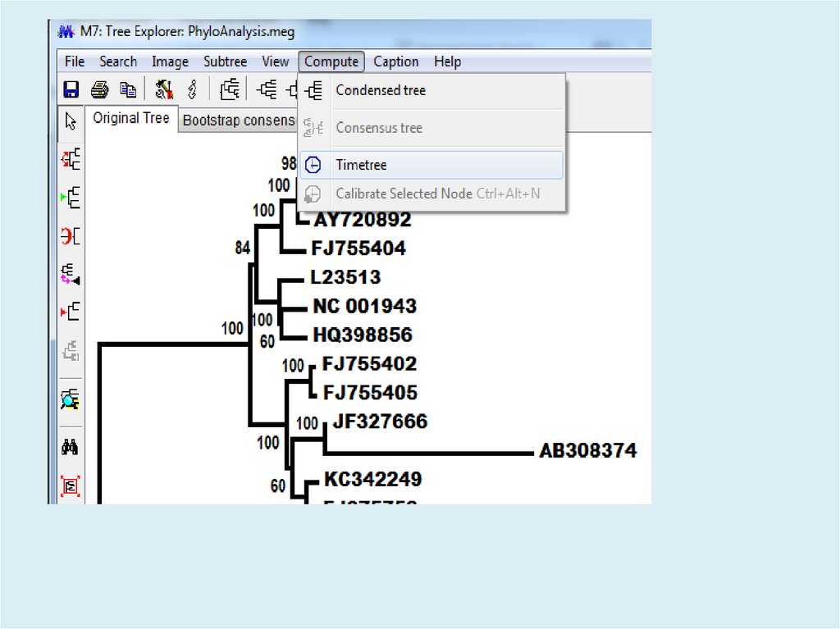Click the magnifier tree zoom icon

(71, 399)
